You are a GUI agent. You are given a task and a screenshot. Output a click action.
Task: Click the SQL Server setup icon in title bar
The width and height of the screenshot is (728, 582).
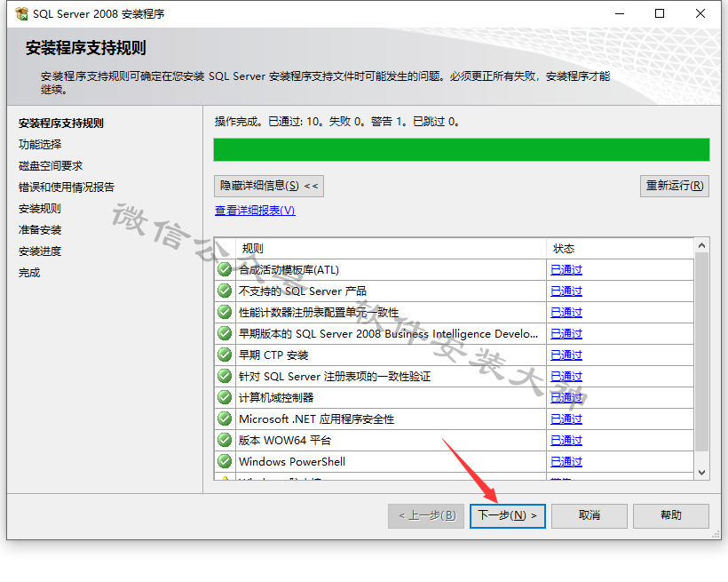click(21, 14)
